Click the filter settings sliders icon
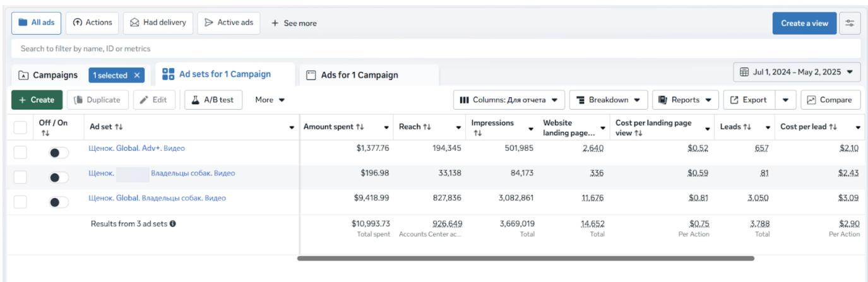This screenshot has height=282, width=868. [x=850, y=23]
